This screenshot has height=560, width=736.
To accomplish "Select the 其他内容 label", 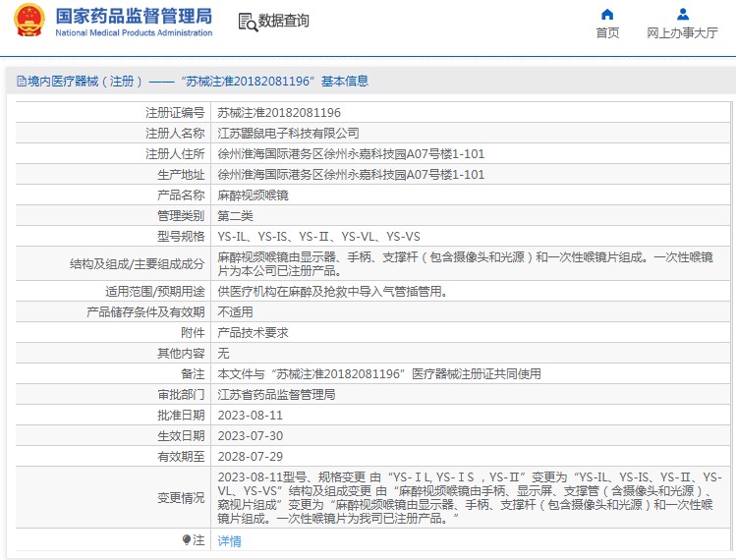I will (x=181, y=354).
